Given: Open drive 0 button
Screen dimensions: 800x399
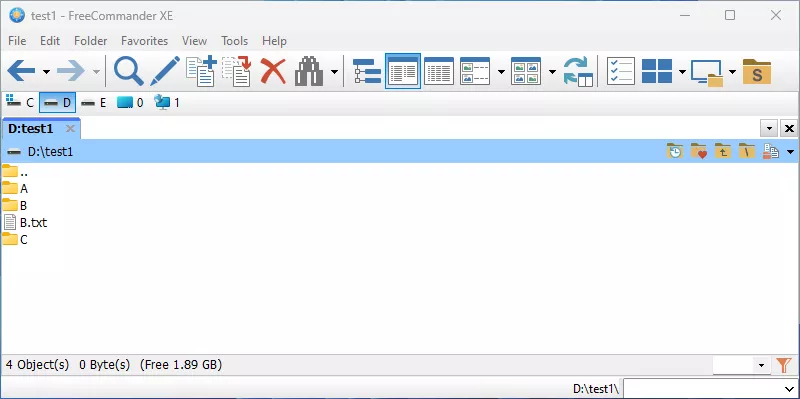Looking at the screenshot, I should [130, 103].
